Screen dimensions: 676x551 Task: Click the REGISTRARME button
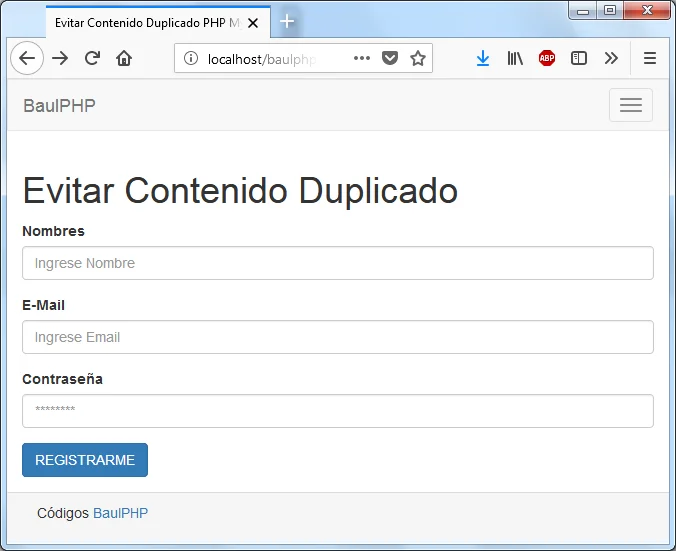pos(85,460)
